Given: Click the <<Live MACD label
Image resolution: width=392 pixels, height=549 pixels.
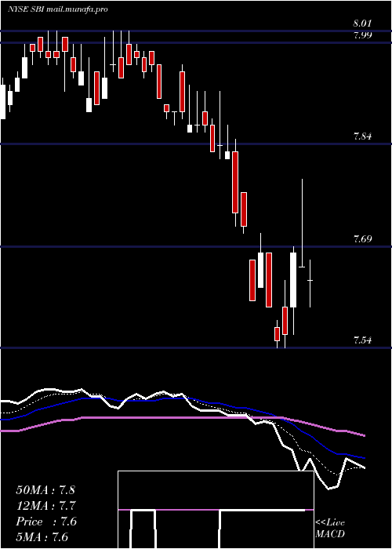Looking at the screenshot, I should [x=330, y=529].
